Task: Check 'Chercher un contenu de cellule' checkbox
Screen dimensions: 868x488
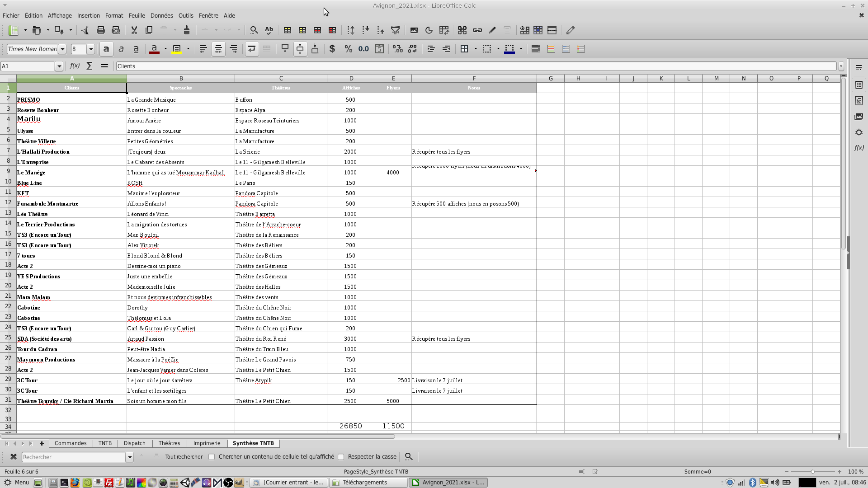Action: tap(212, 457)
